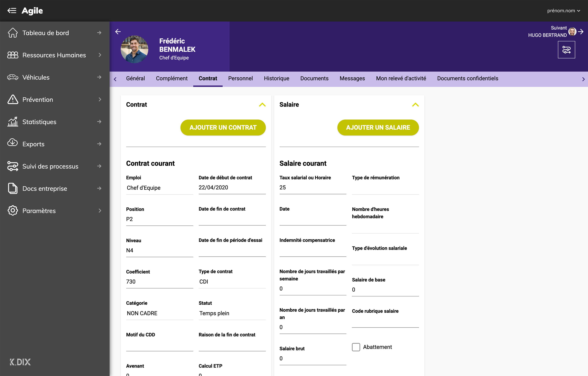Click Frédéric Benmalek's profile photo

tap(134, 49)
